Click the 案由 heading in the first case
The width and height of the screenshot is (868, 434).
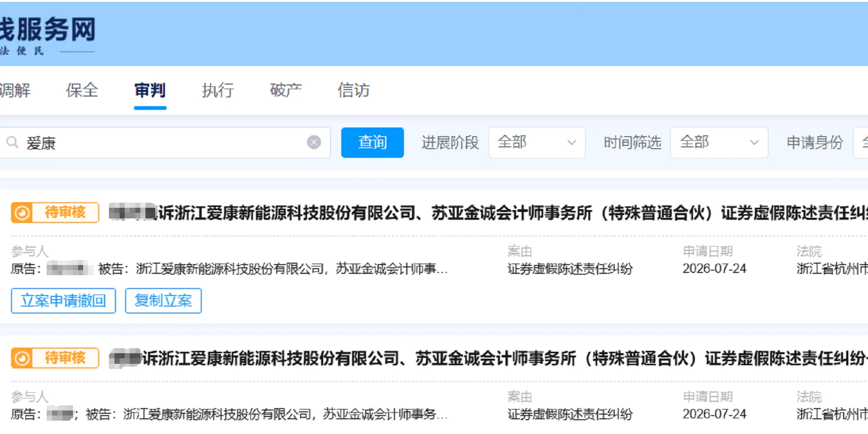pos(520,251)
